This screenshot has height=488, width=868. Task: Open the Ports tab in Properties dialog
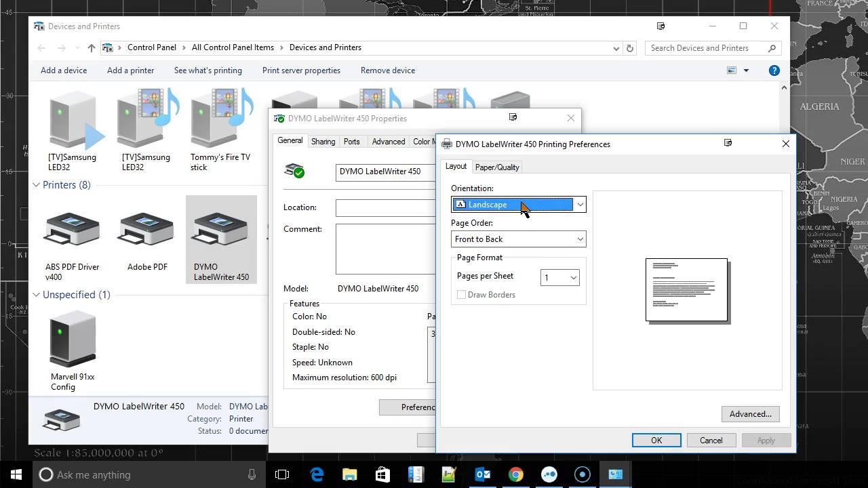351,142
